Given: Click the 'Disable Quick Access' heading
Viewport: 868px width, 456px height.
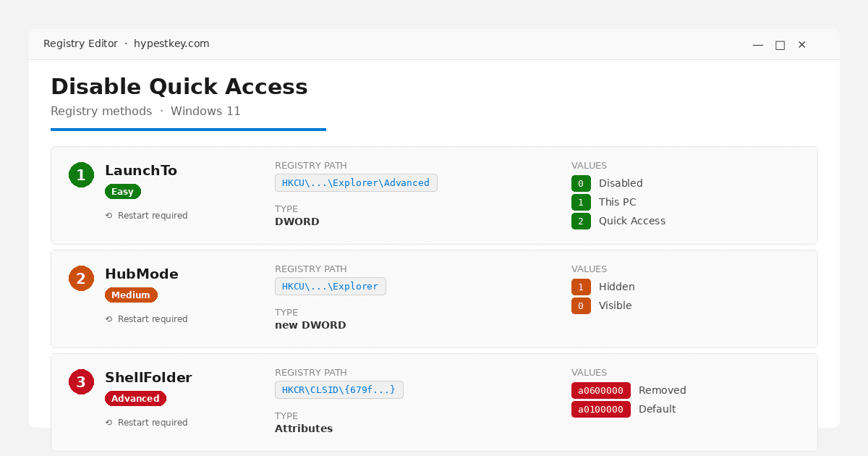Looking at the screenshot, I should [179, 87].
